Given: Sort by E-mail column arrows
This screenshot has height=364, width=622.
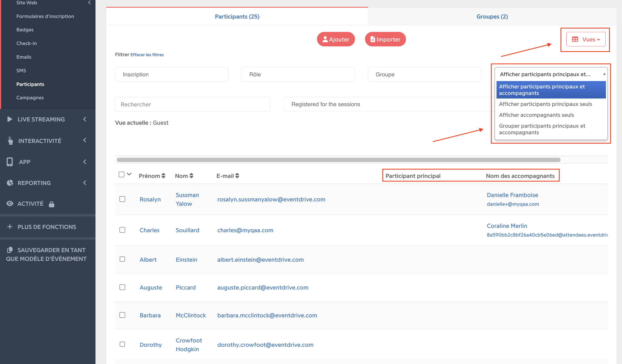Looking at the screenshot, I should (237, 176).
